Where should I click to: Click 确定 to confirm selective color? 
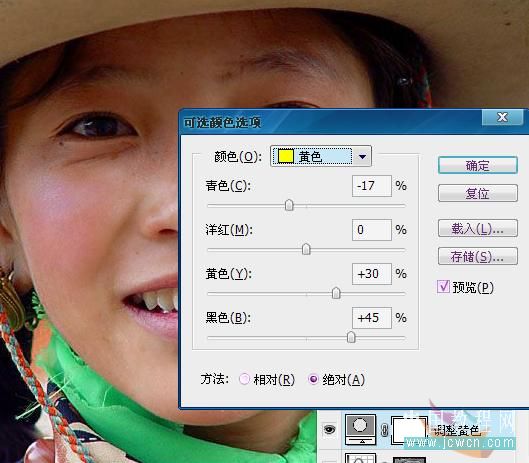coord(477,165)
